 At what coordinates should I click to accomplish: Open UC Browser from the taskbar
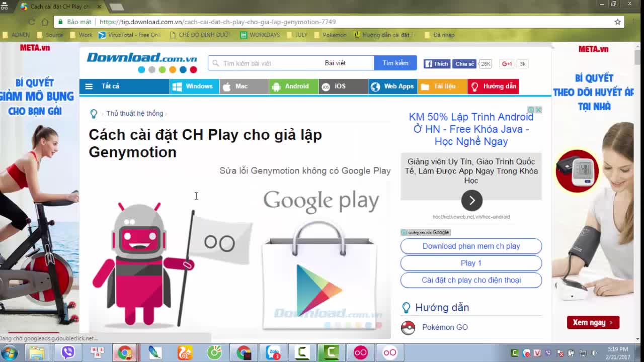tap(185, 353)
